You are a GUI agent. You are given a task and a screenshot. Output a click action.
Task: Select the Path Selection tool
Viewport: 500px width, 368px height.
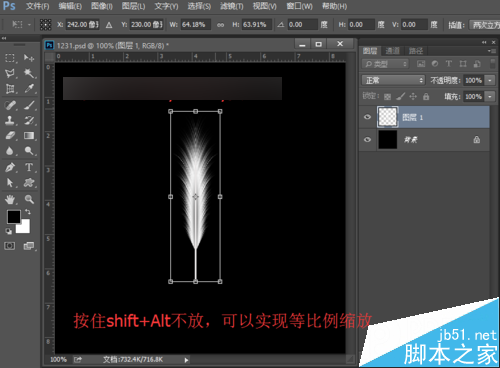coord(10,182)
